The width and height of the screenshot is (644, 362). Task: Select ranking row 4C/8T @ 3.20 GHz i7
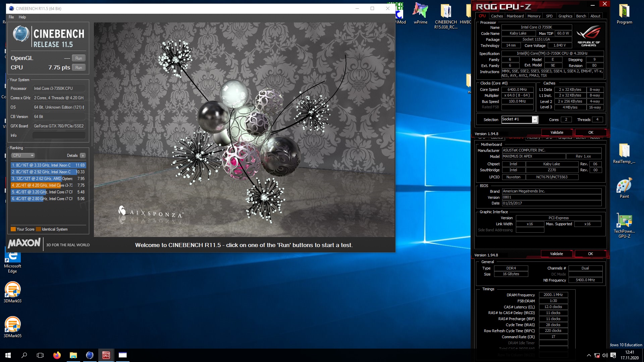click(48, 192)
